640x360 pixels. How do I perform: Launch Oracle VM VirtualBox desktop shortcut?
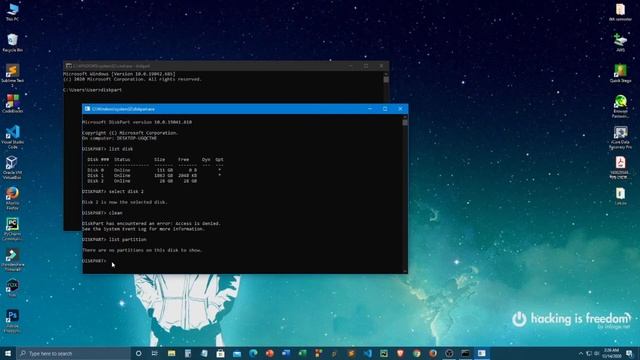click(12, 167)
